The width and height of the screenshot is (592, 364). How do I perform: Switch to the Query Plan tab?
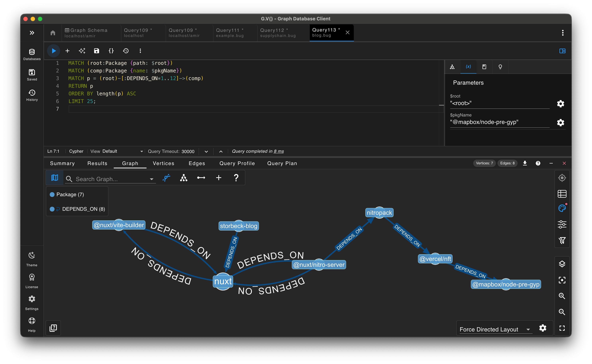click(282, 163)
